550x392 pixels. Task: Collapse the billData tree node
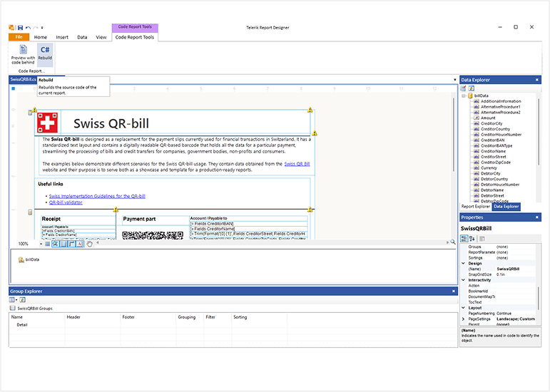click(463, 96)
